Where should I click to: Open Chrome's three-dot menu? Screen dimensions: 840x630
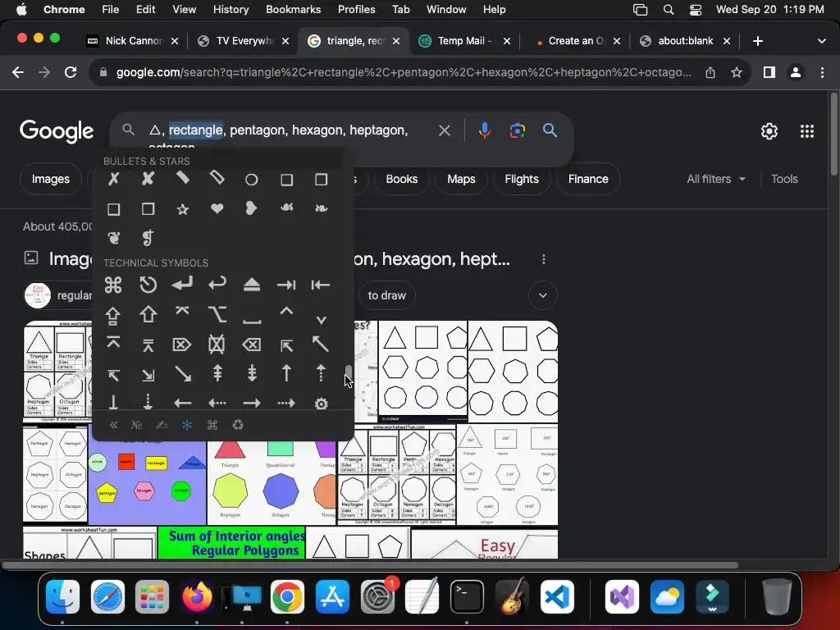point(822,72)
